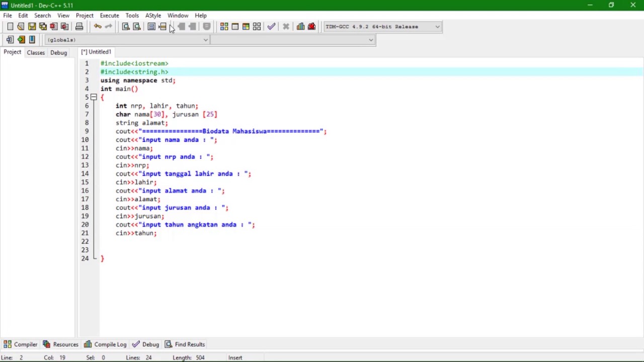Save the file with the floppy icon
Viewport: 644px width, 362px height.
click(x=32, y=27)
